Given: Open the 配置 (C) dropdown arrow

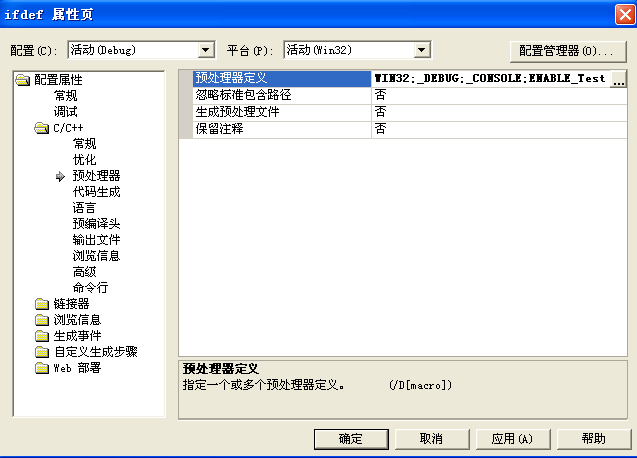Looking at the screenshot, I should tap(206, 50).
